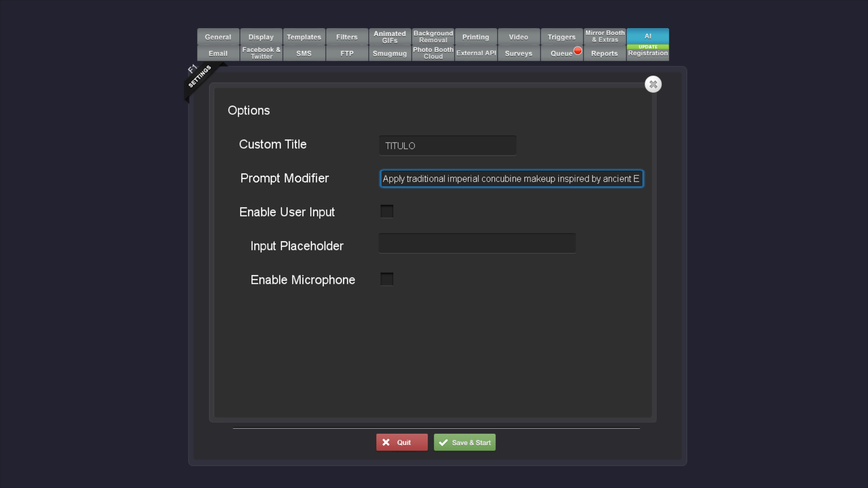Enable the User Input checkbox
Viewport: 868px width, 488px height.
click(x=387, y=211)
